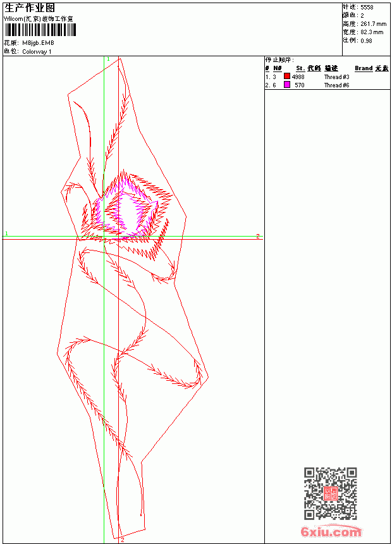392x544 pixels.
Task: Click the barcode under the studio name
Action: 40,30
